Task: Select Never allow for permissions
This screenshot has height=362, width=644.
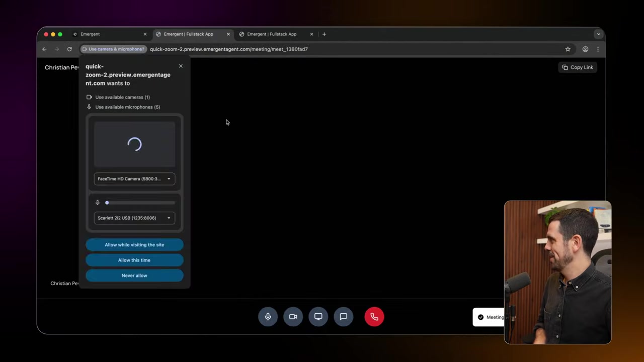Action: (134, 276)
